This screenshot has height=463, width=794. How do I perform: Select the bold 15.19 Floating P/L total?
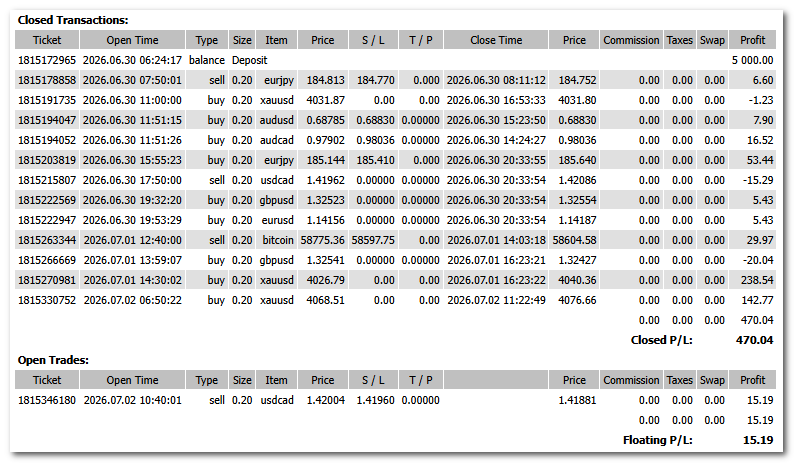click(x=758, y=440)
